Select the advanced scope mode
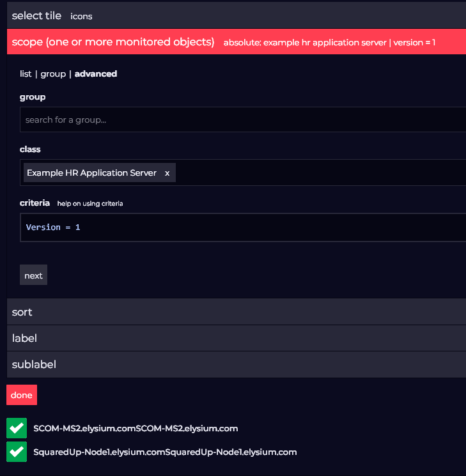 click(x=96, y=74)
